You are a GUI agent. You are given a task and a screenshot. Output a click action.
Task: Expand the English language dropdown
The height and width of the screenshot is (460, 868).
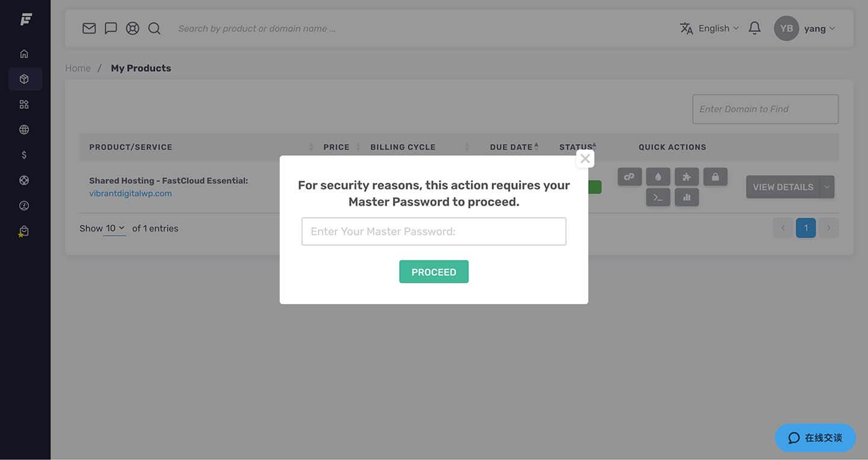pyautogui.click(x=709, y=28)
